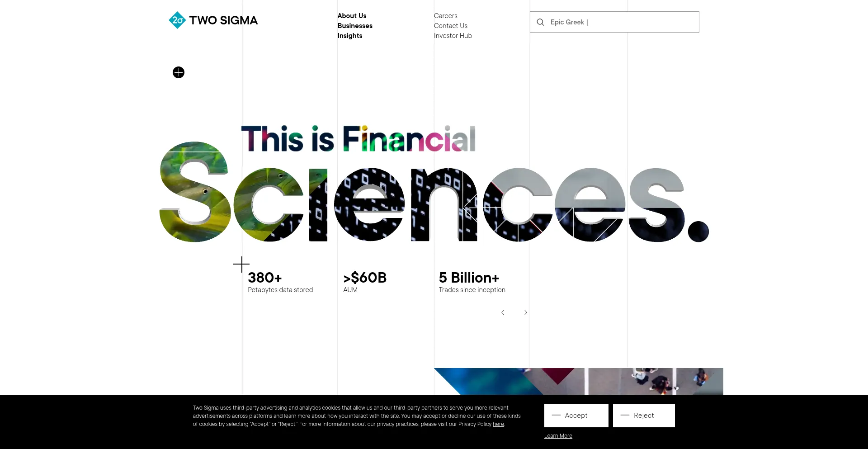
Task: Open Learn More about cookies
Action: tap(558, 436)
